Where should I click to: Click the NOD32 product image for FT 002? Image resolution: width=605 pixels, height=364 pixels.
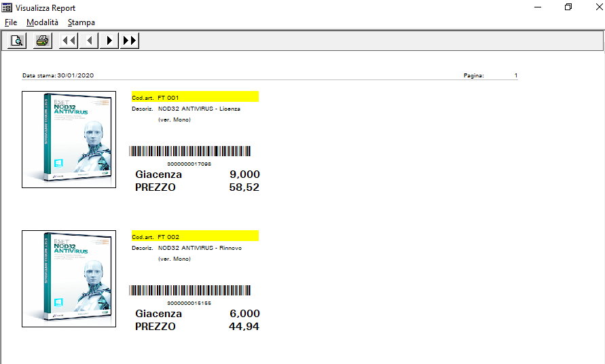(x=69, y=278)
